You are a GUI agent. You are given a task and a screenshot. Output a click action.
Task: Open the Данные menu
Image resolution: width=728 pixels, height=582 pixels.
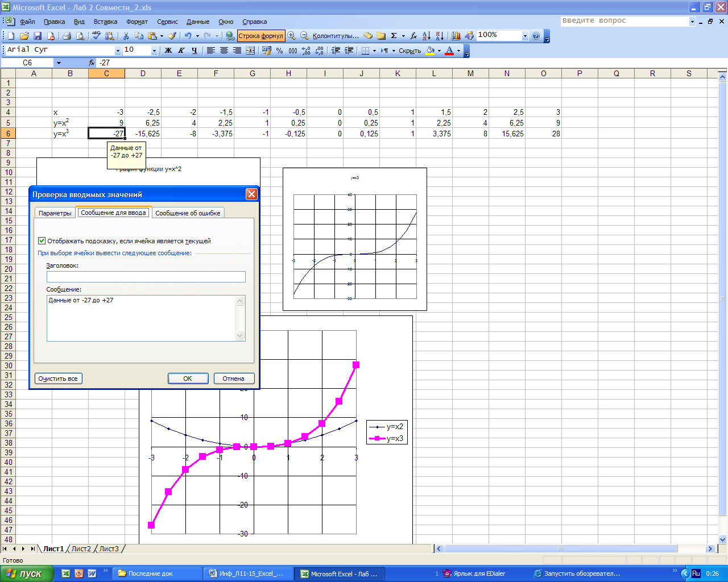(198, 22)
